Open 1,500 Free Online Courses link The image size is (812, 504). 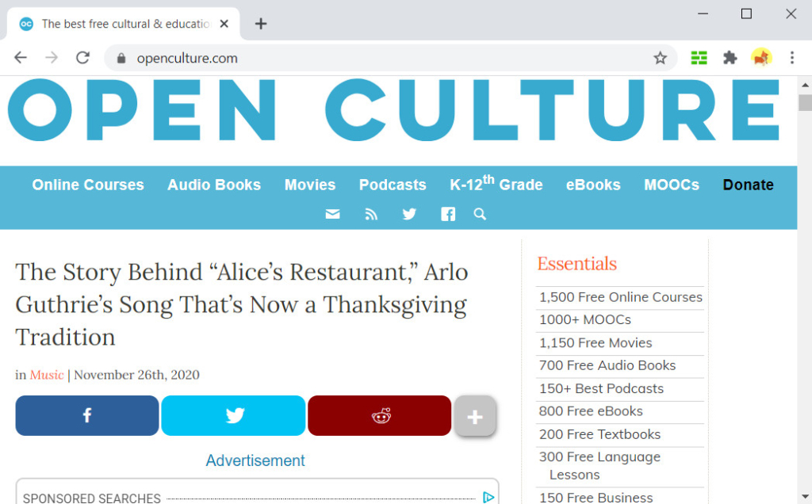click(x=620, y=297)
